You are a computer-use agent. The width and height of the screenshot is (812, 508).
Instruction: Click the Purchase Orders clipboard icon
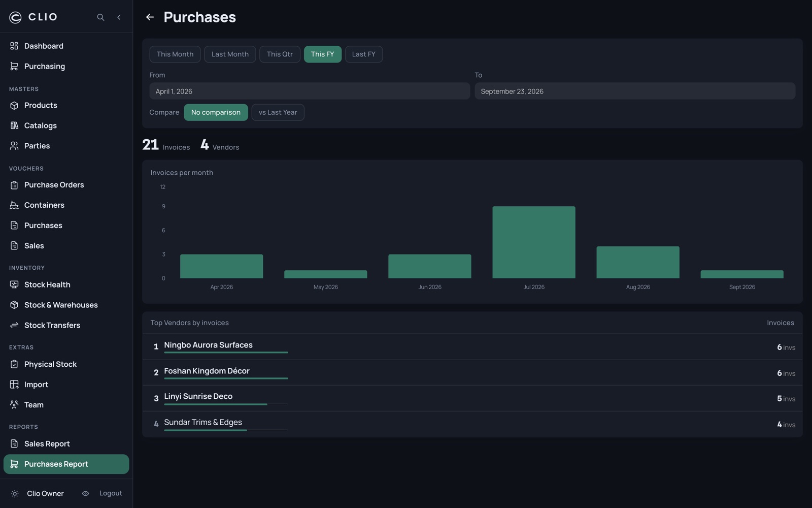click(14, 185)
